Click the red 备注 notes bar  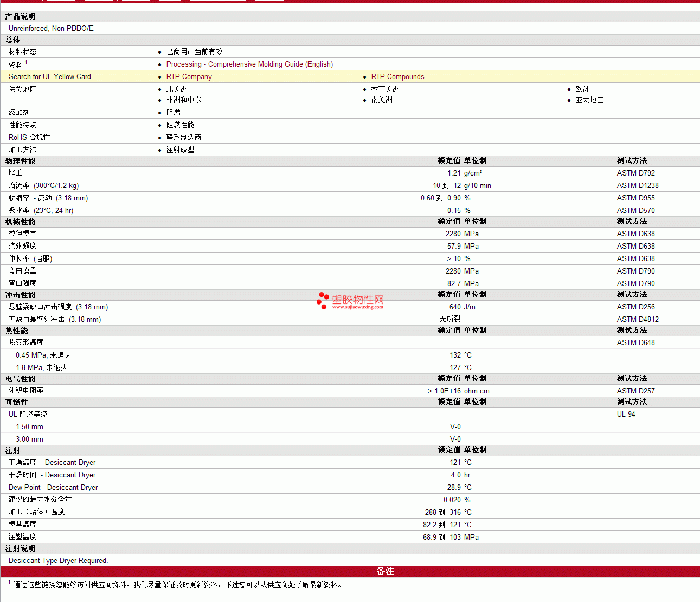coord(385,571)
